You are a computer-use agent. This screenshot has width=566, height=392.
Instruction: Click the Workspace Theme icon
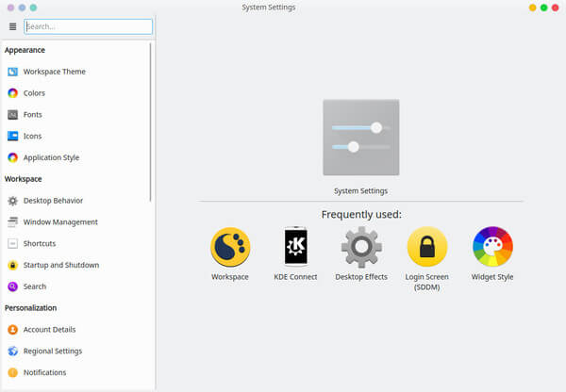[12, 72]
